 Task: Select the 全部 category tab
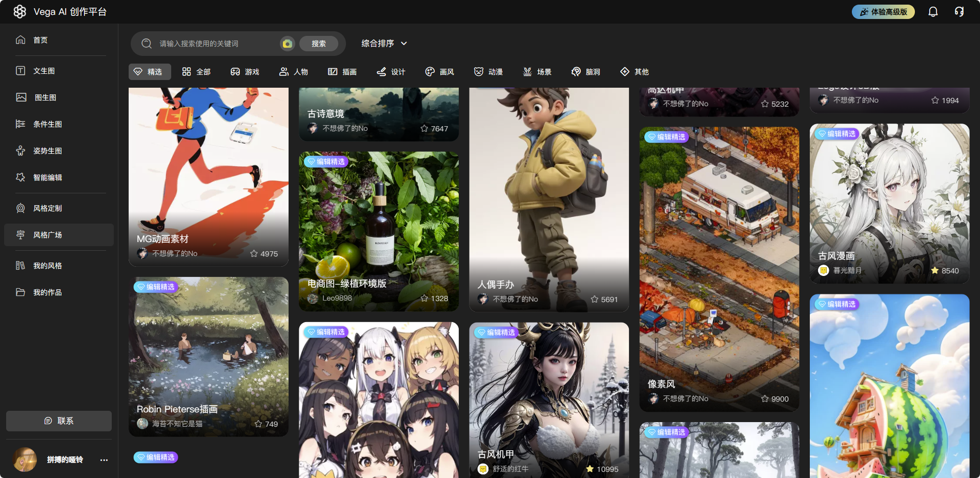pos(196,72)
